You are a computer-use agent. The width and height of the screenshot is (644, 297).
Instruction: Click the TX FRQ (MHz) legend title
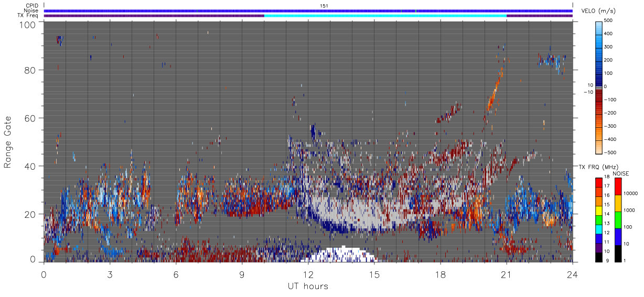(598, 167)
